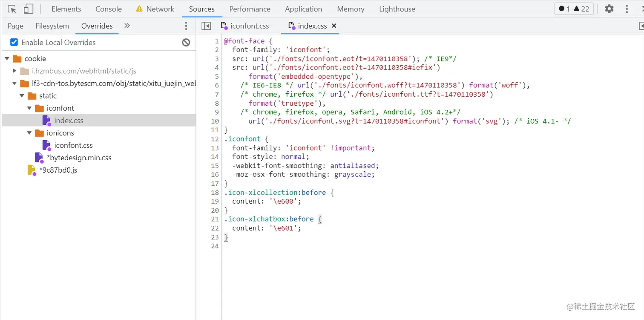Open the main DevTools kebab menu
The width and height of the screenshot is (644, 320).
point(627,9)
